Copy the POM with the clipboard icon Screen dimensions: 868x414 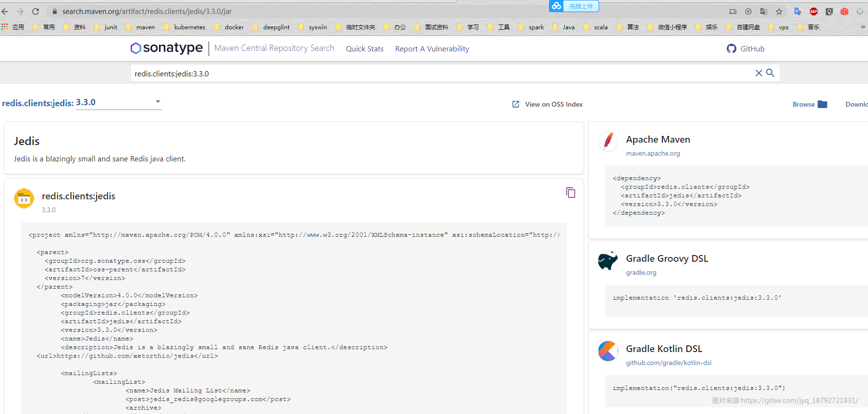pyautogui.click(x=571, y=193)
